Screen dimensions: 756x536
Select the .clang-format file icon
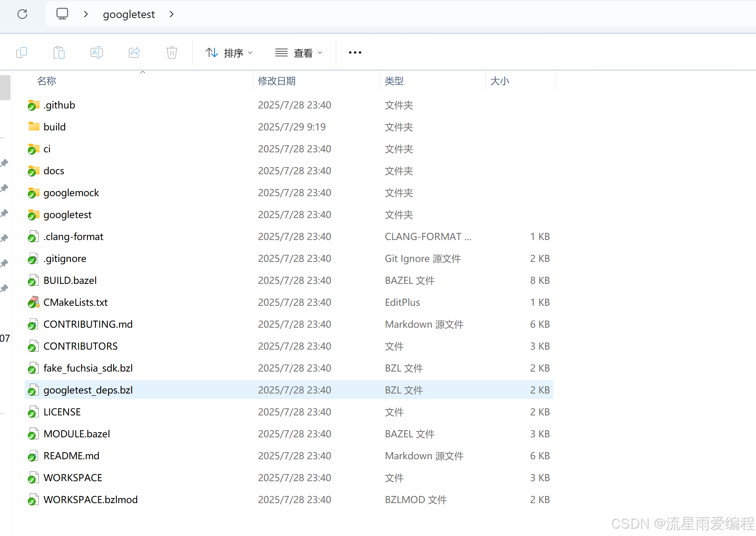[34, 236]
